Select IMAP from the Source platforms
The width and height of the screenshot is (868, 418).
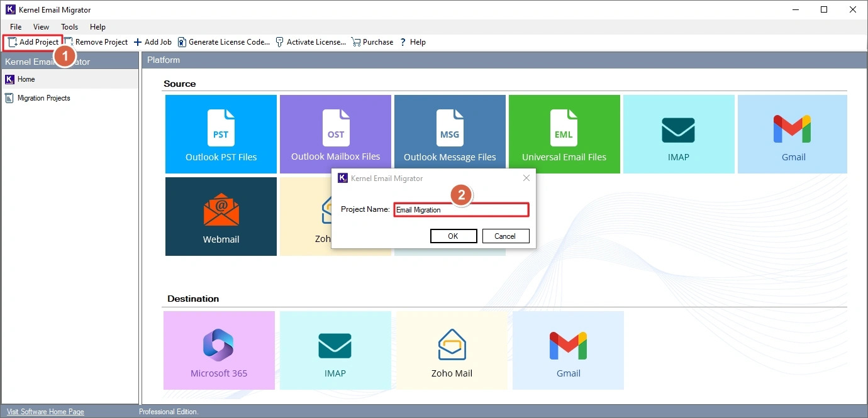(x=679, y=134)
